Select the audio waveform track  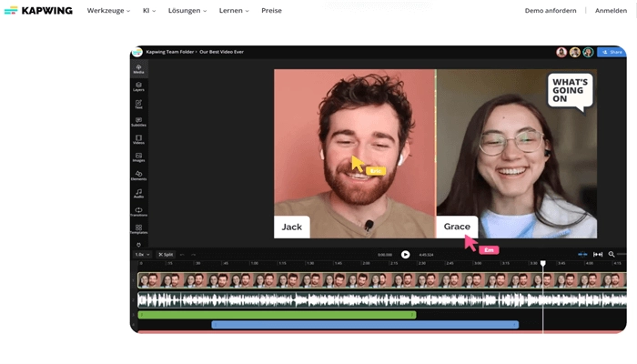[x=382, y=299]
